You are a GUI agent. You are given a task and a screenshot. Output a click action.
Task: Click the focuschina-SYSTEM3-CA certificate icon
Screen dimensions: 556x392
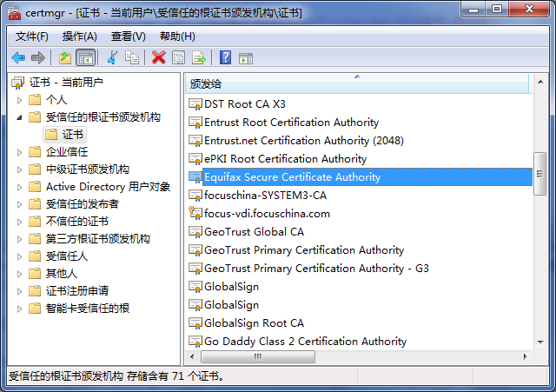pyautogui.click(x=195, y=196)
